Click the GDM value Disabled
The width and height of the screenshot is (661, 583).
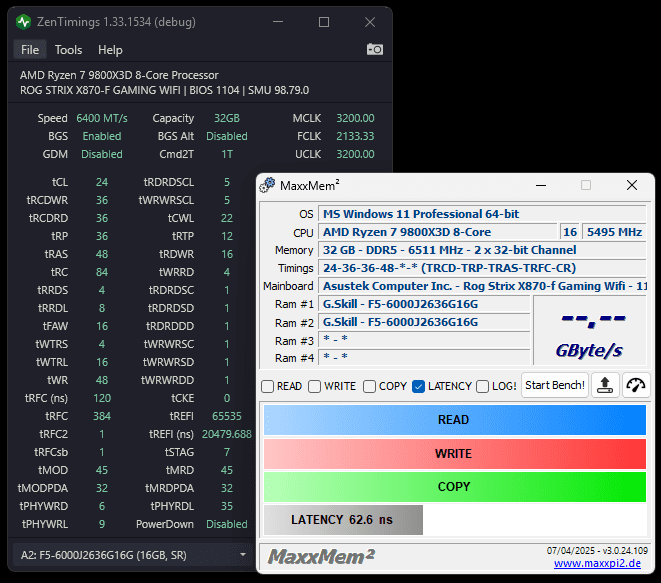click(x=102, y=154)
